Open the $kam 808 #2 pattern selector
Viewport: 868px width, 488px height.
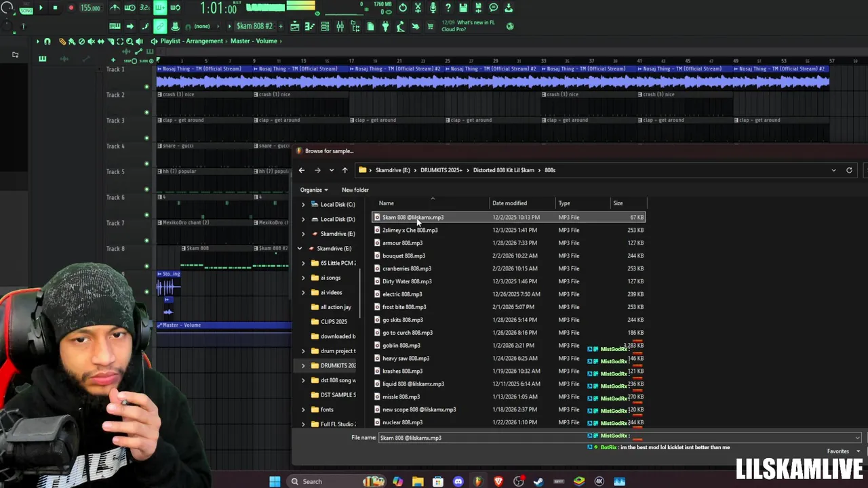coord(254,26)
